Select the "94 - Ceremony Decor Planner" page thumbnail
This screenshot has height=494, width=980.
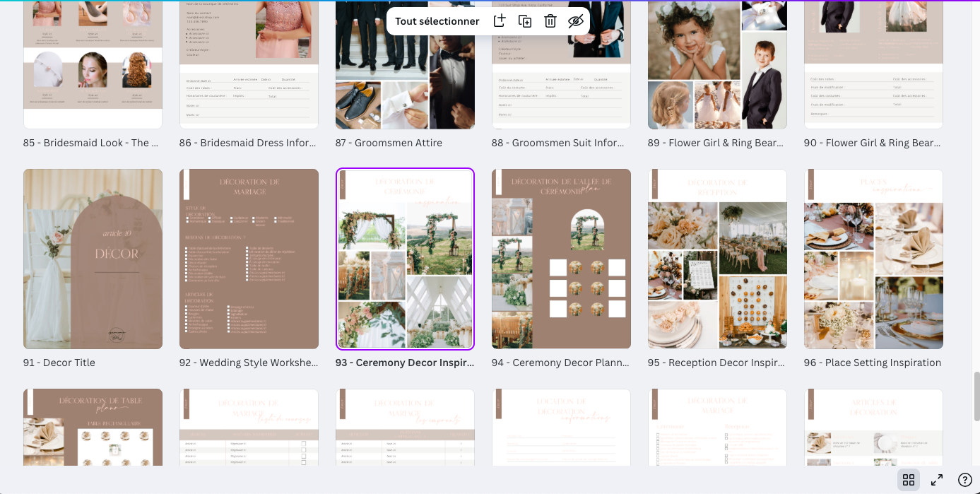pos(561,259)
